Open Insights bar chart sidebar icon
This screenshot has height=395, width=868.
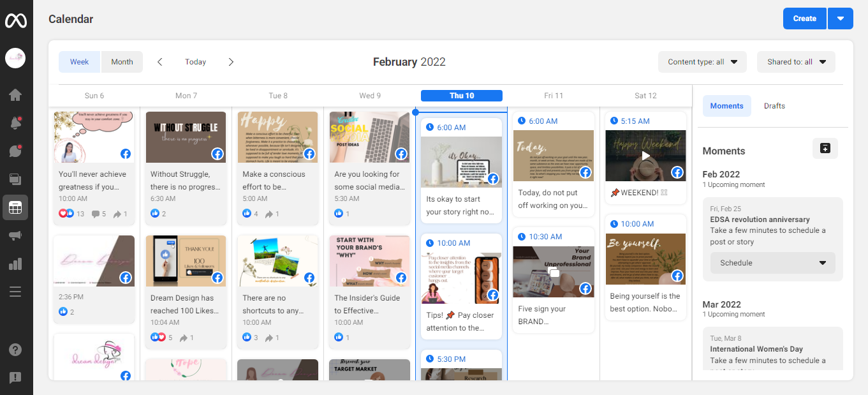(15, 264)
